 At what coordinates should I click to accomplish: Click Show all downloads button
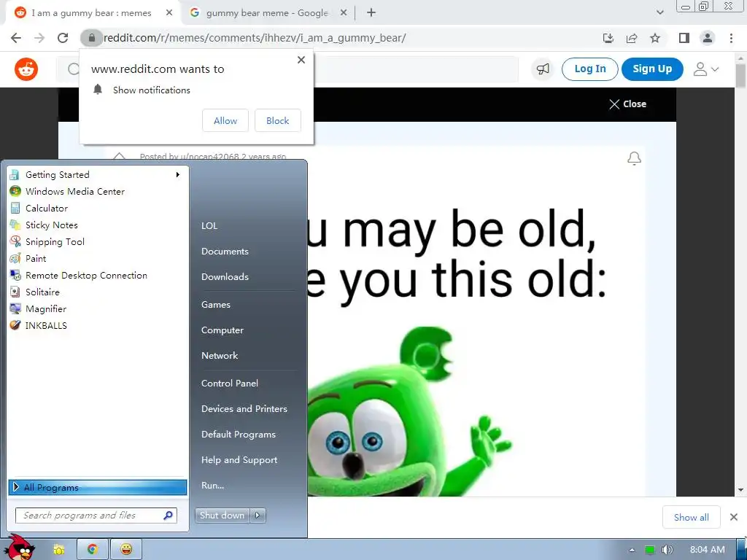[692, 517]
